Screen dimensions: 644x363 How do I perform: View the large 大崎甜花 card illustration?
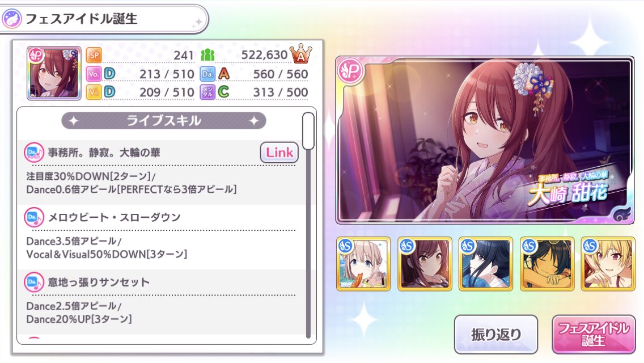(485, 140)
